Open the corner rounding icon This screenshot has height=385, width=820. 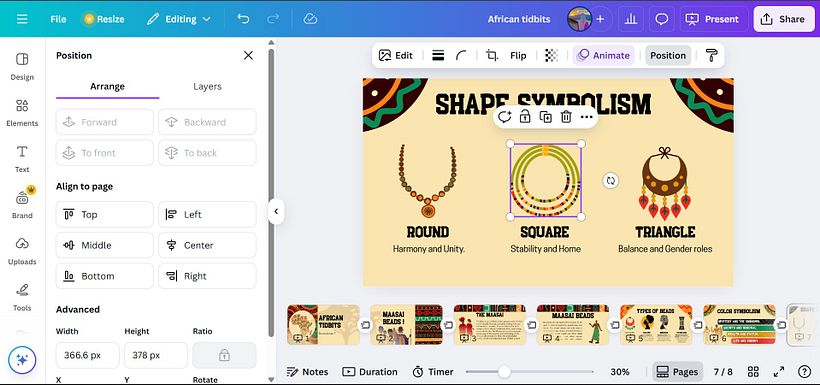[x=461, y=55]
